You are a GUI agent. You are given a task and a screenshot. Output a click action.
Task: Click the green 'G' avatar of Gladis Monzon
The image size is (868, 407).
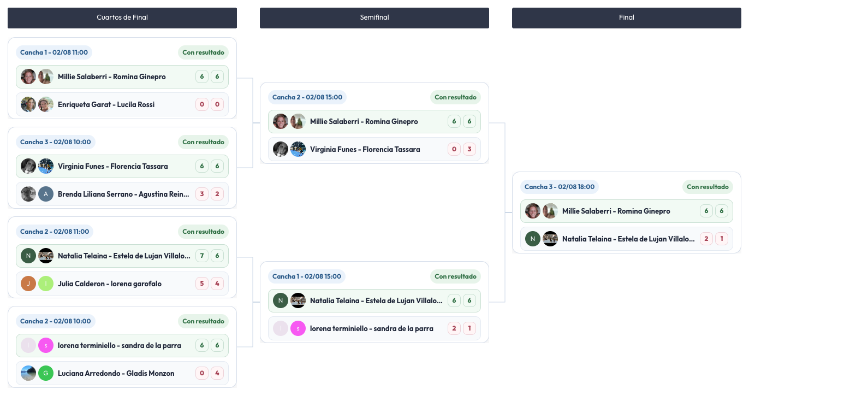(46, 373)
